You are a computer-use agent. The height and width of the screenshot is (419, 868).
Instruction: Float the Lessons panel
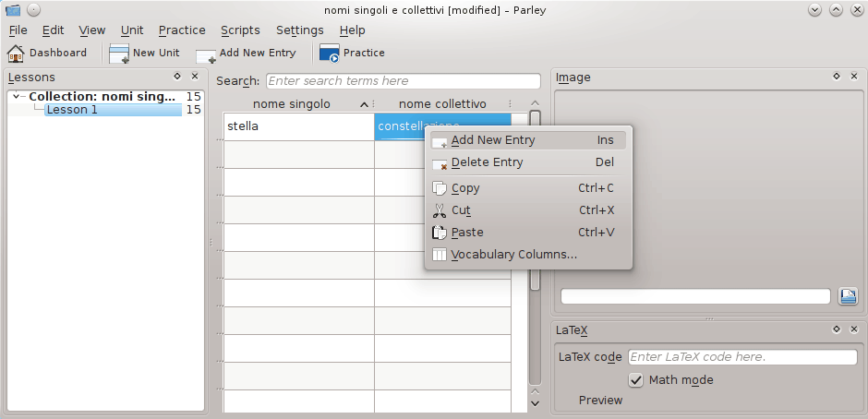[x=177, y=78]
